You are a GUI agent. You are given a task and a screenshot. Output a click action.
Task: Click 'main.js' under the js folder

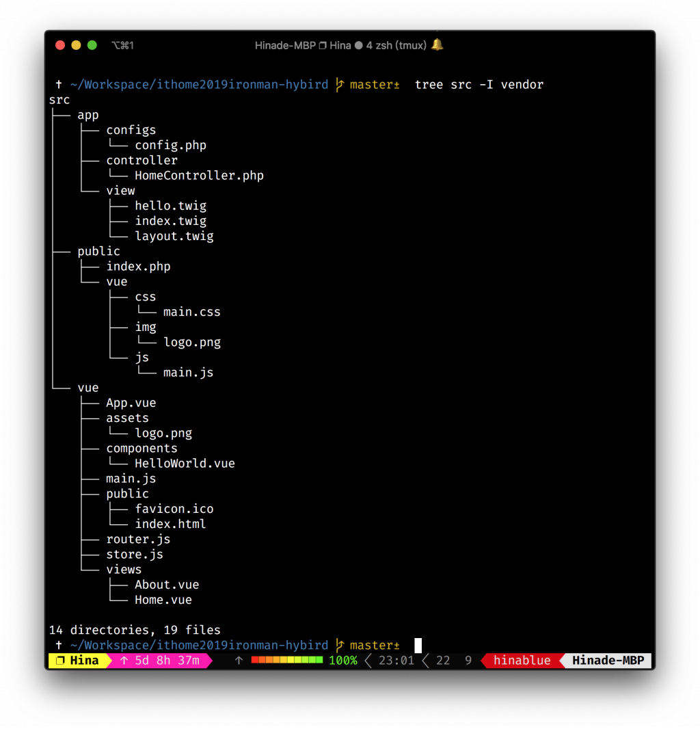point(188,373)
